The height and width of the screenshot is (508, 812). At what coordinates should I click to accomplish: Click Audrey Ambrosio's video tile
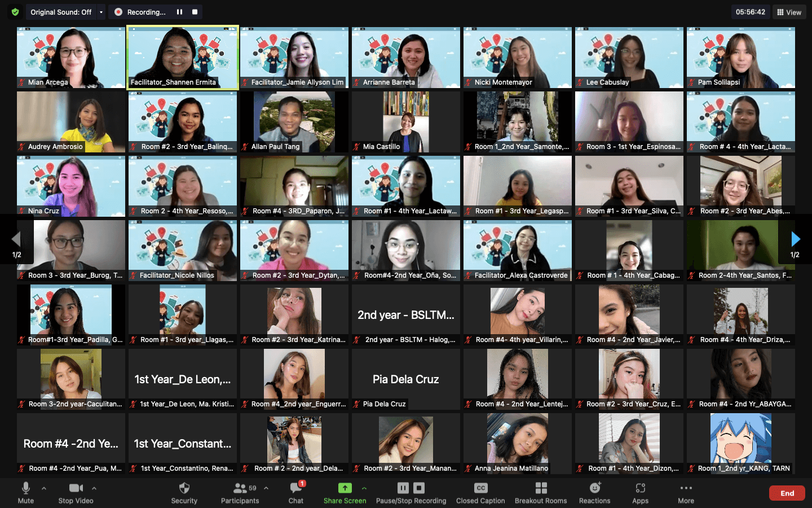tap(71, 122)
